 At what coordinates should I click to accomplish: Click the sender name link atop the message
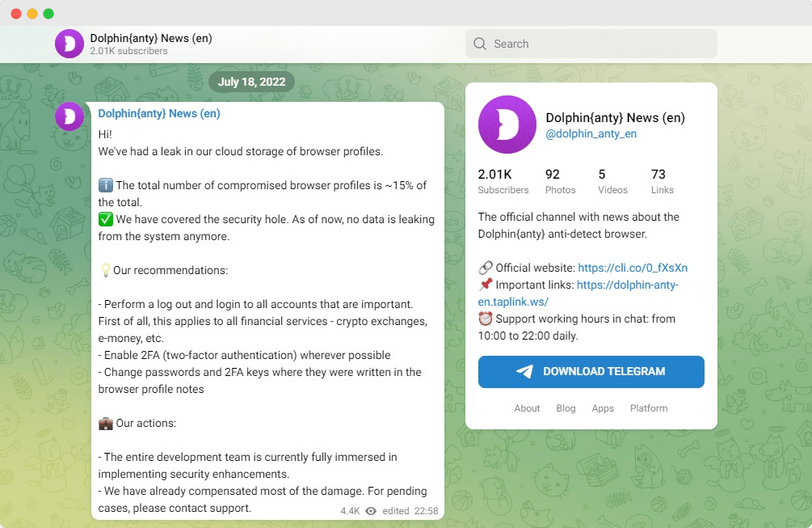click(x=159, y=113)
